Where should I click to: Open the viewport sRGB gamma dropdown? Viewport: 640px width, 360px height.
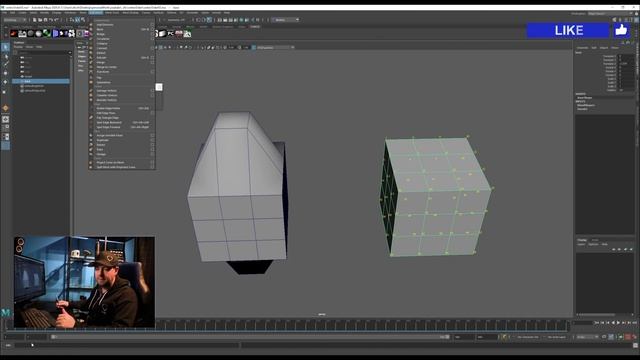(x=276, y=47)
